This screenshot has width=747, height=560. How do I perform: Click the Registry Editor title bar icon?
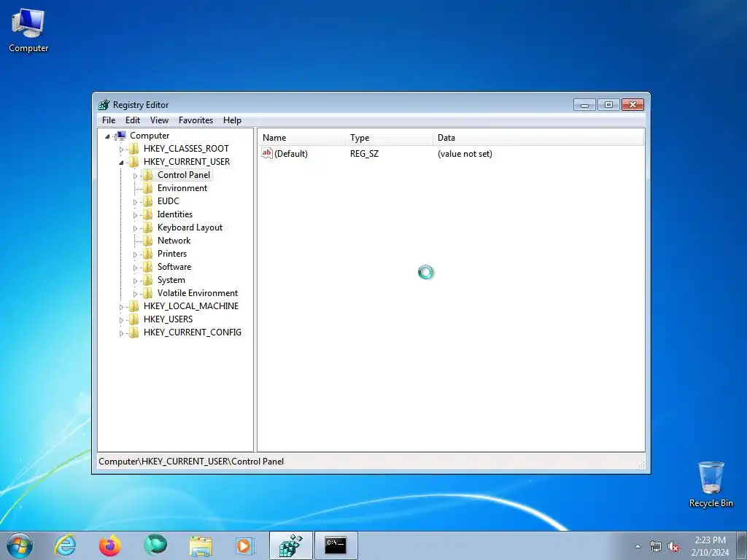click(104, 105)
